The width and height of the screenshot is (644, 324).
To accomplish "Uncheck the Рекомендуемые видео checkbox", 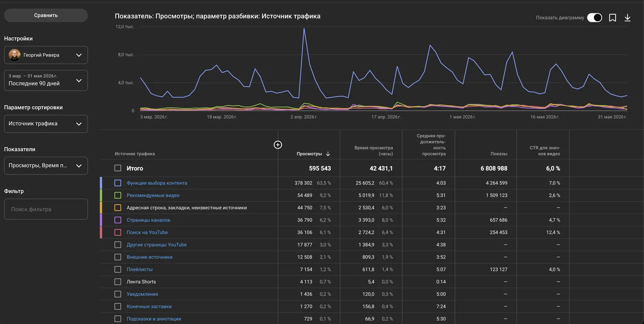I will [x=118, y=195].
